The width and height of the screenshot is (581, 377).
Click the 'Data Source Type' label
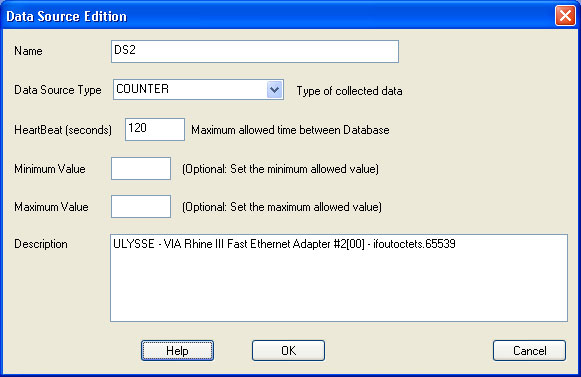pos(58,90)
